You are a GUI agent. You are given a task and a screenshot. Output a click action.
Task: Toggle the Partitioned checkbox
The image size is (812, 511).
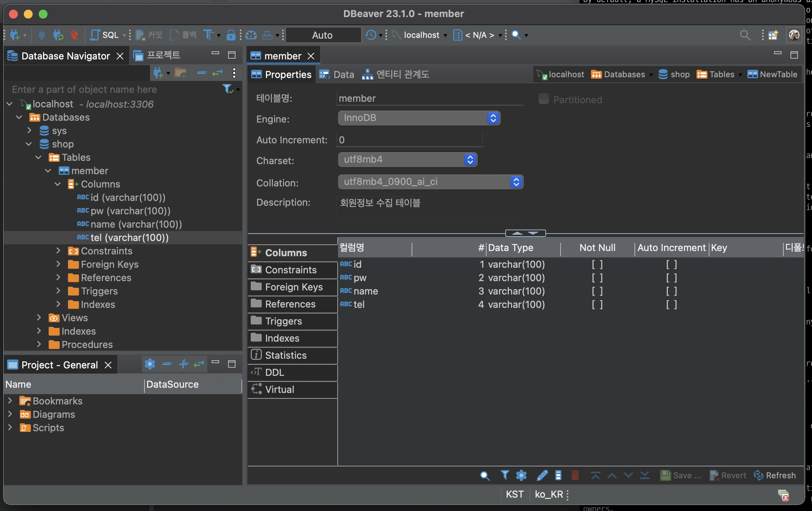point(543,99)
